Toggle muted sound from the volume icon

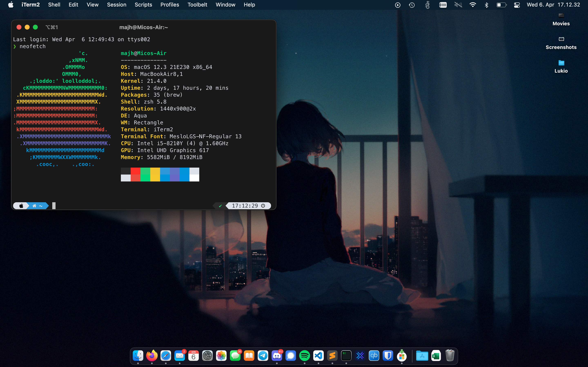tap(458, 5)
